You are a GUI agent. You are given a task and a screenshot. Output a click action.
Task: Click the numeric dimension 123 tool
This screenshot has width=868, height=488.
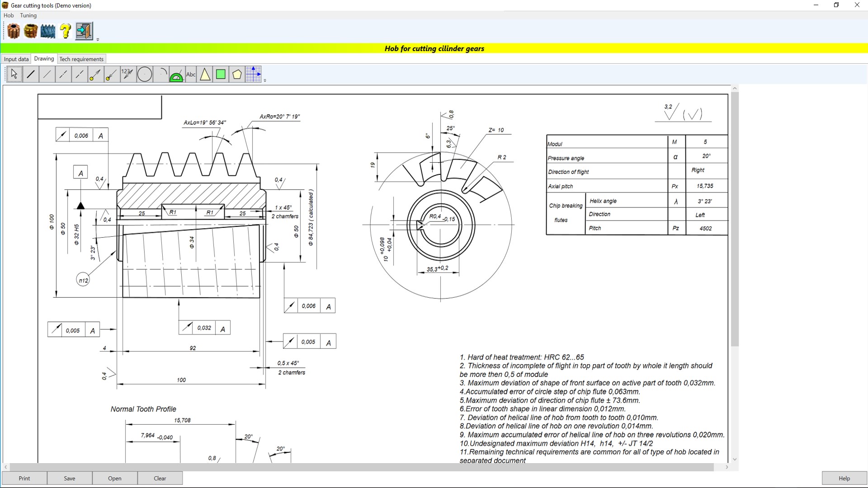[127, 74]
